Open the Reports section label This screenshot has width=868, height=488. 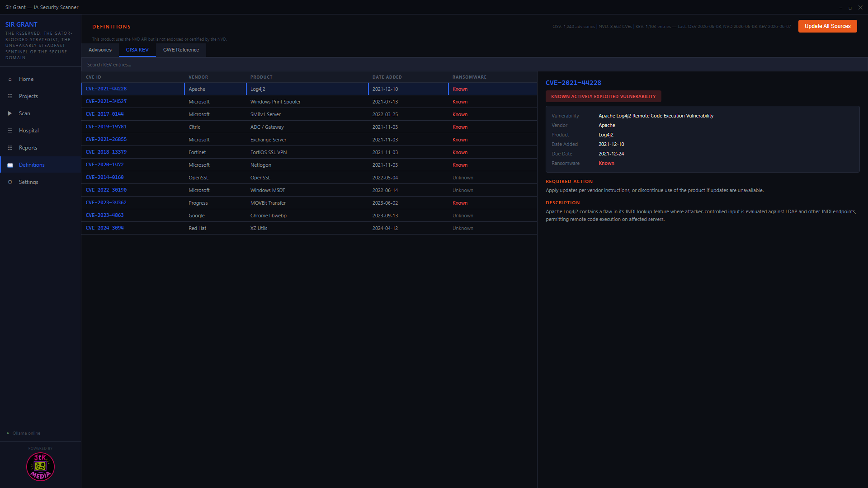coord(28,148)
